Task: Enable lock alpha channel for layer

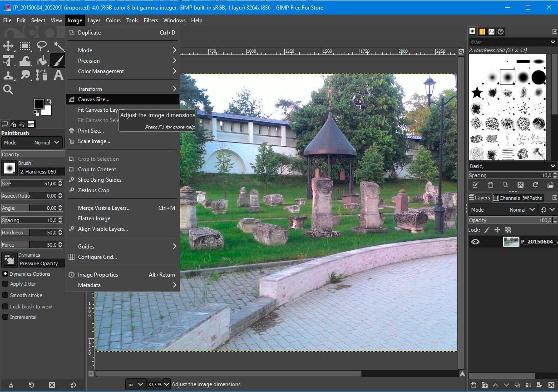Action: (509, 230)
